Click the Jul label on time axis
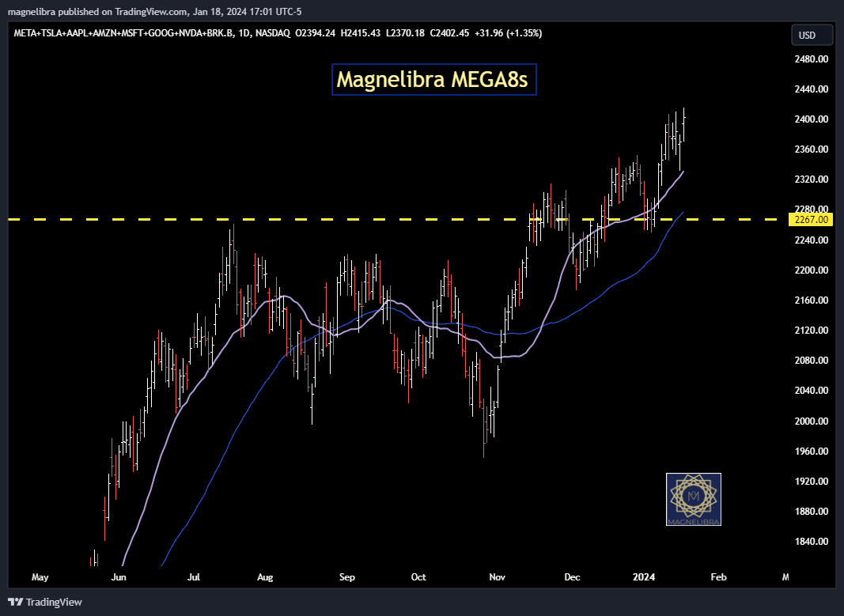Screen dimensions: 844x616 (x=193, y=577)
